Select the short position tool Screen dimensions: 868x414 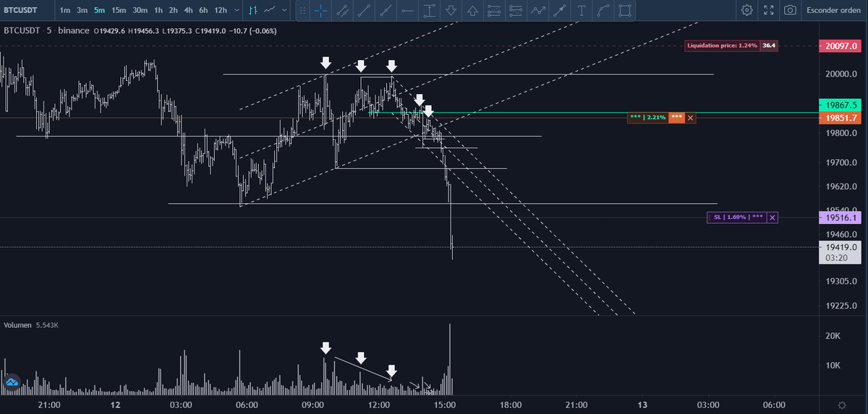tap(516, 10)
